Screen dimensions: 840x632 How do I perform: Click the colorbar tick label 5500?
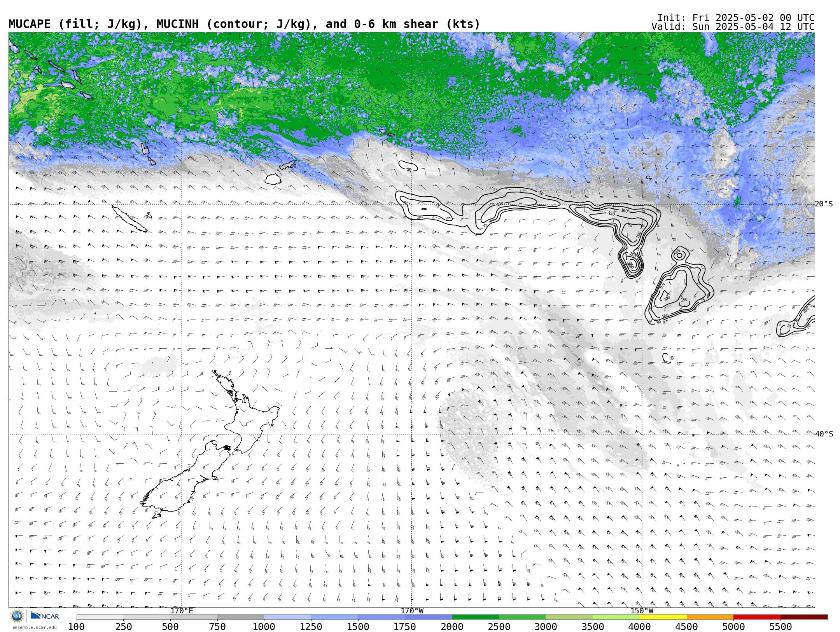tap(780, 627)
